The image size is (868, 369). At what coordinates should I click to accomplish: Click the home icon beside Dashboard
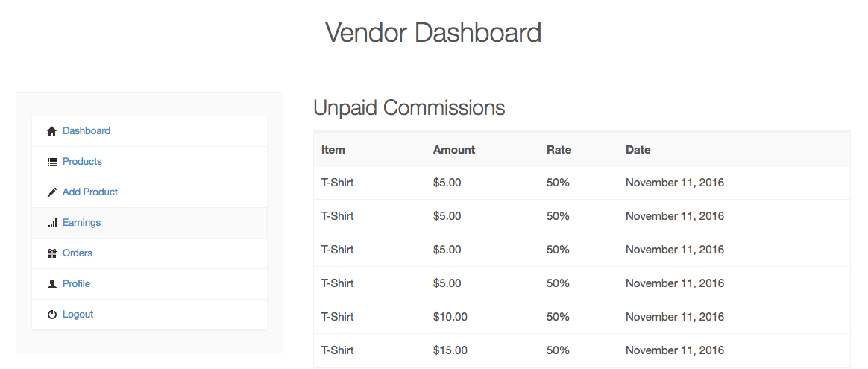[51, 131]
